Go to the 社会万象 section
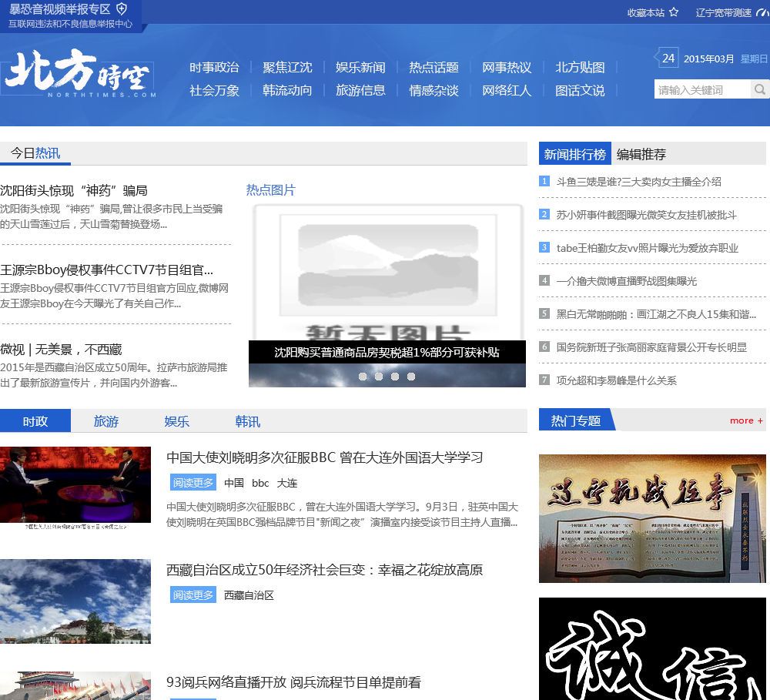 (214, 90)
